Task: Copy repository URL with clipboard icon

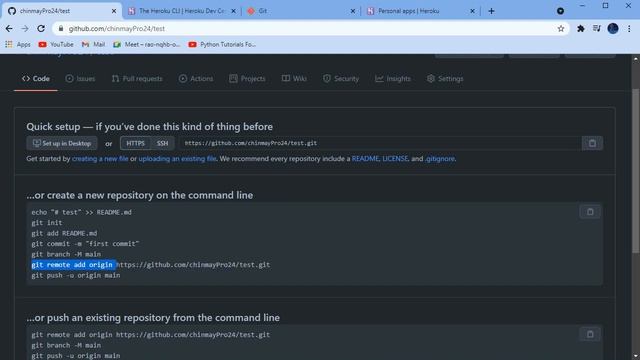Action: coord(592,143)
